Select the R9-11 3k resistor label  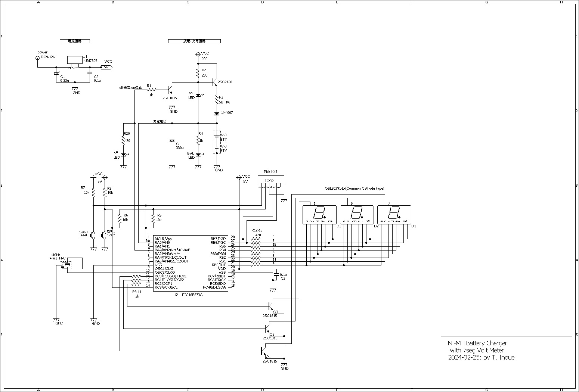tap(137, 294)
